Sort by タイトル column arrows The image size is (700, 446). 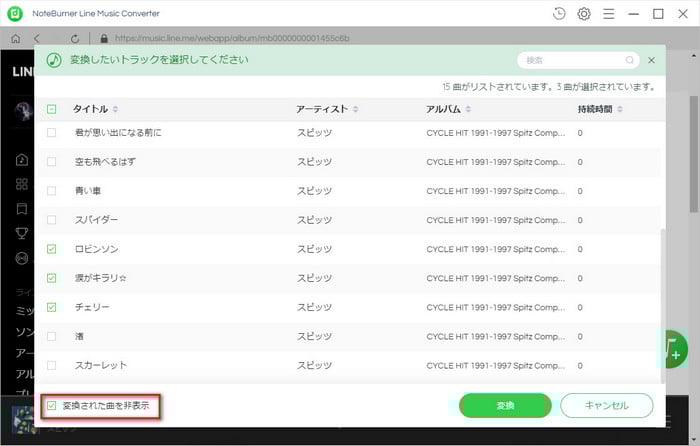[x=115, y=109]
